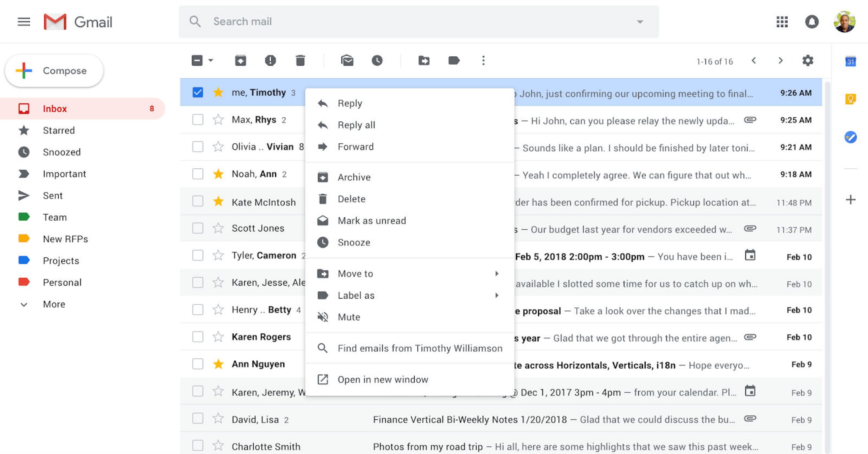Viewport: 868px width, 454px height.
Task: Open Google Calendar side panel icon
Action: tap(851, 61)
